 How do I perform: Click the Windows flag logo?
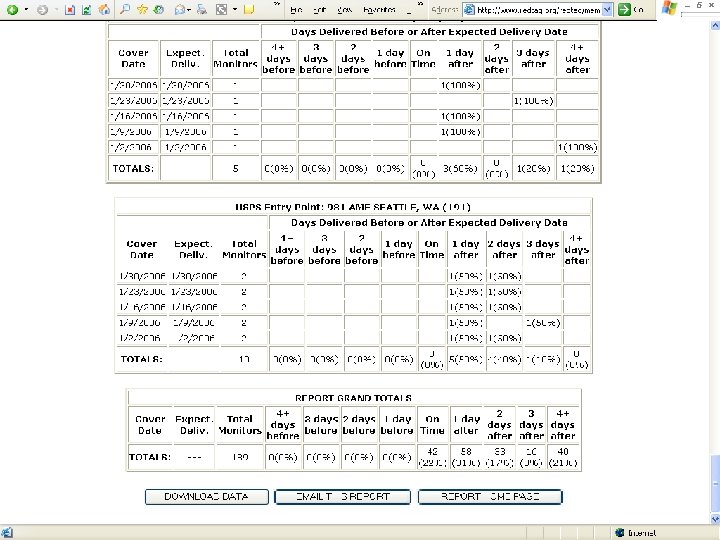tap(669, 8)
